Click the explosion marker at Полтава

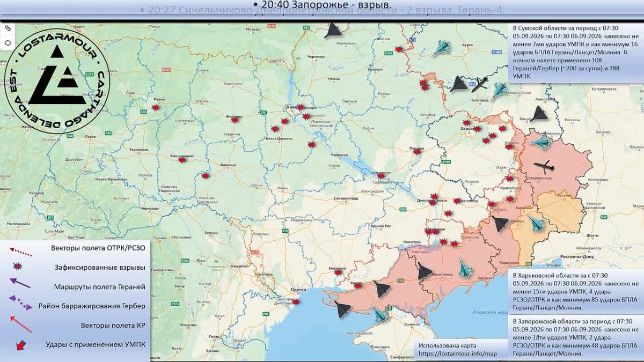[x=417, y=152]
